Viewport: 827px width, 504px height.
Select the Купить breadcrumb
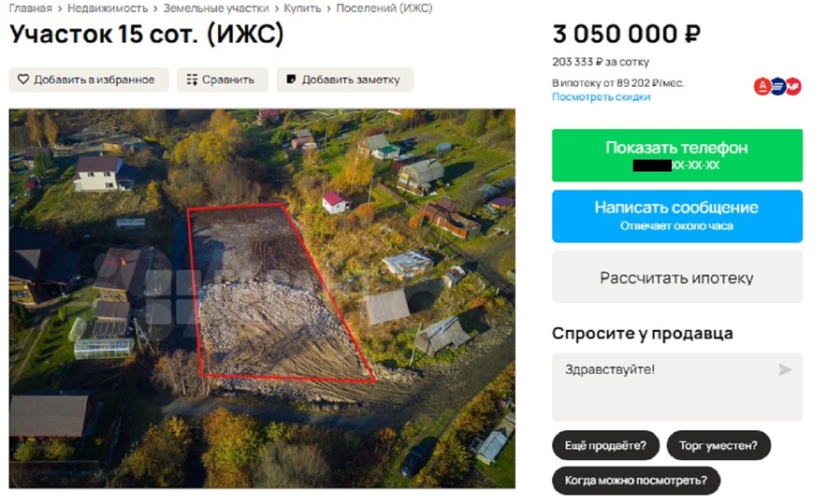click(302, 8)
